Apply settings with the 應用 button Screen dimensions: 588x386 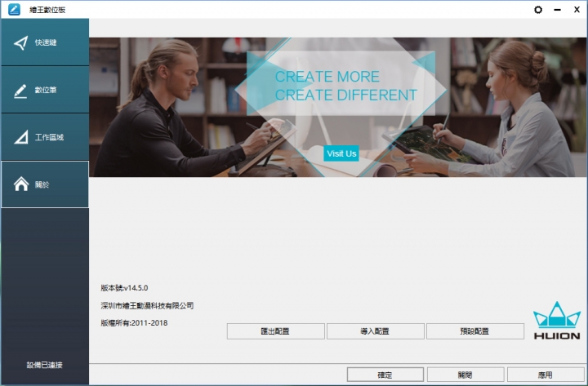[546, 375]
